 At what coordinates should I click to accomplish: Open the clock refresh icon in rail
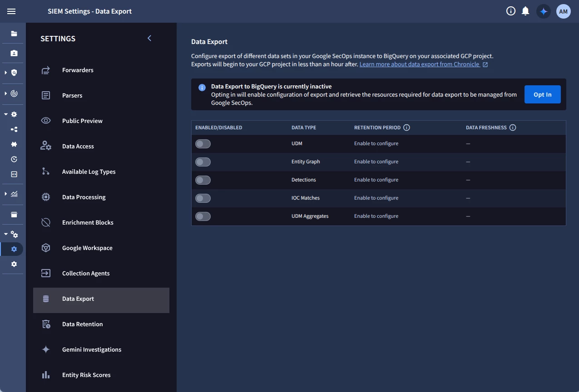14,159
